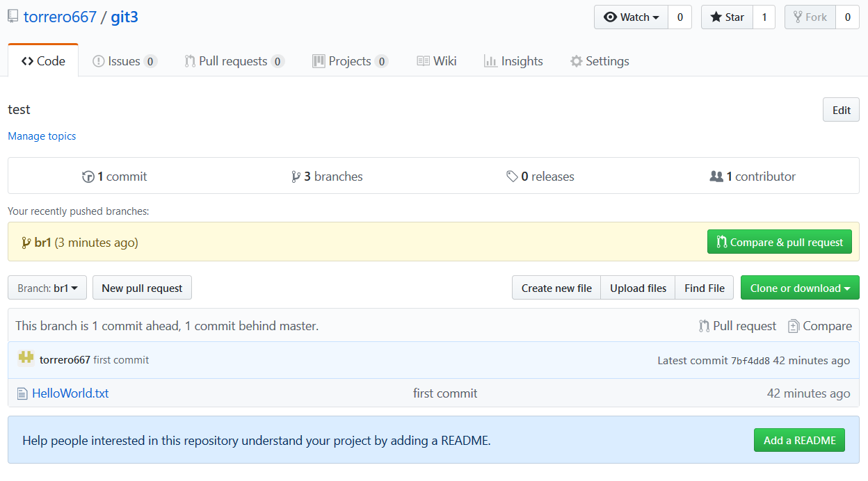This screenshot has height=481, width=868.
Task: Click Upload files button
Action: click(638, 288)
